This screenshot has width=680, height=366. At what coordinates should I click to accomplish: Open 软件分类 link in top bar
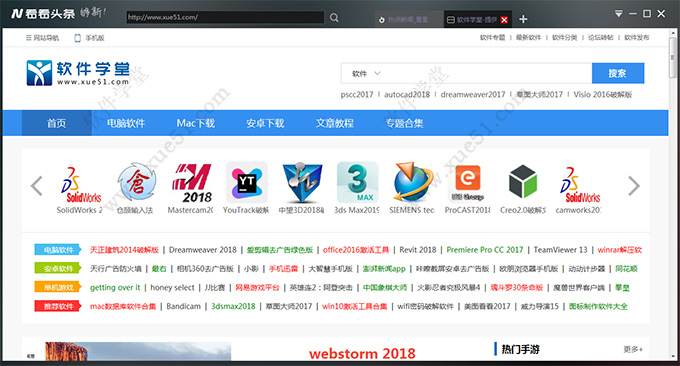tap(564, 38)
